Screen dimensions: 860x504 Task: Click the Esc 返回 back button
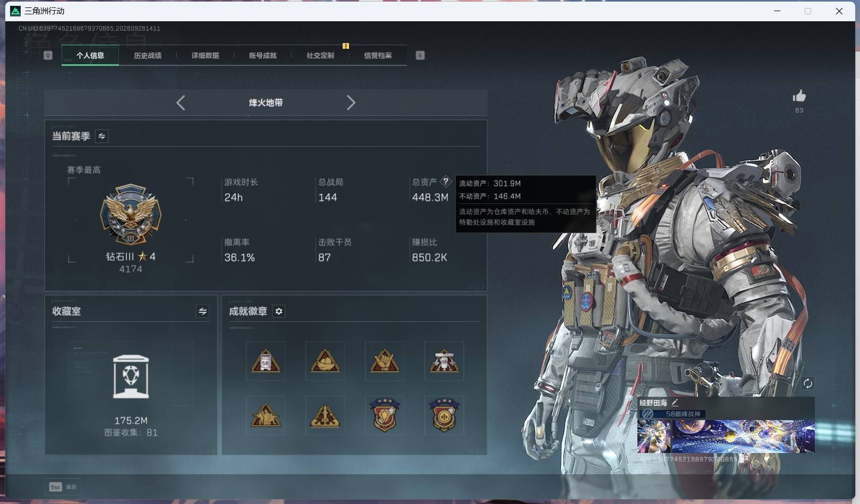pos(63,487)
